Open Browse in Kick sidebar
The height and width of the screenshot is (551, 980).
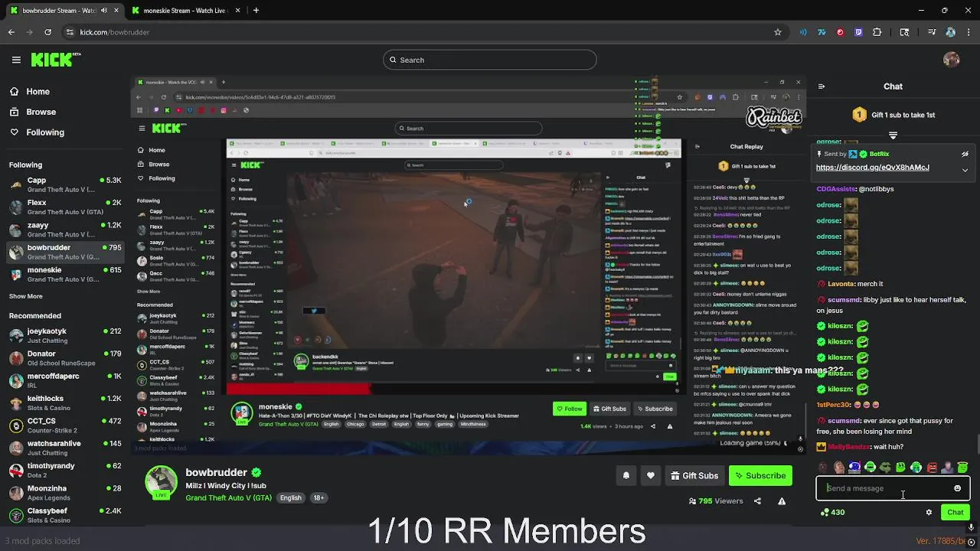tap(33, 112)
